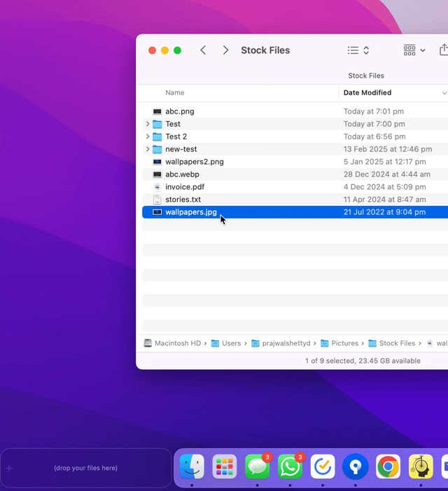Click the wallpapers2.png thumbnail icon
The image size is (448, 491).
(157, 162)
